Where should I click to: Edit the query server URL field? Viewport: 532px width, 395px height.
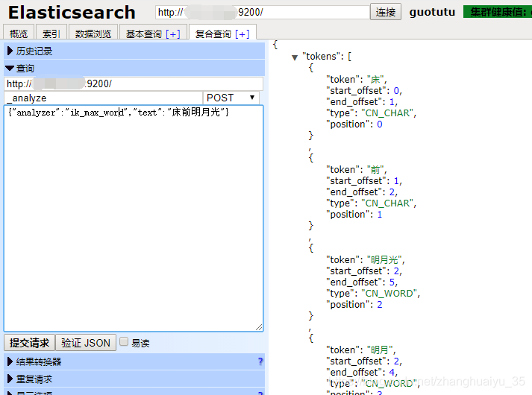tap(134, 83)
